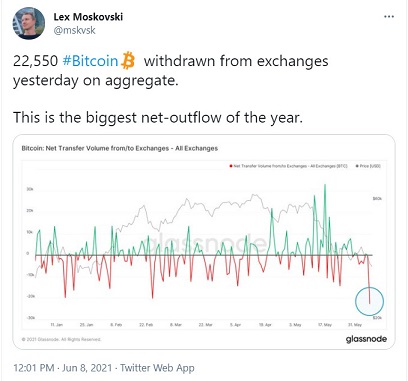
Task: Click the 17. May axis date label
Action: [325, 325]
